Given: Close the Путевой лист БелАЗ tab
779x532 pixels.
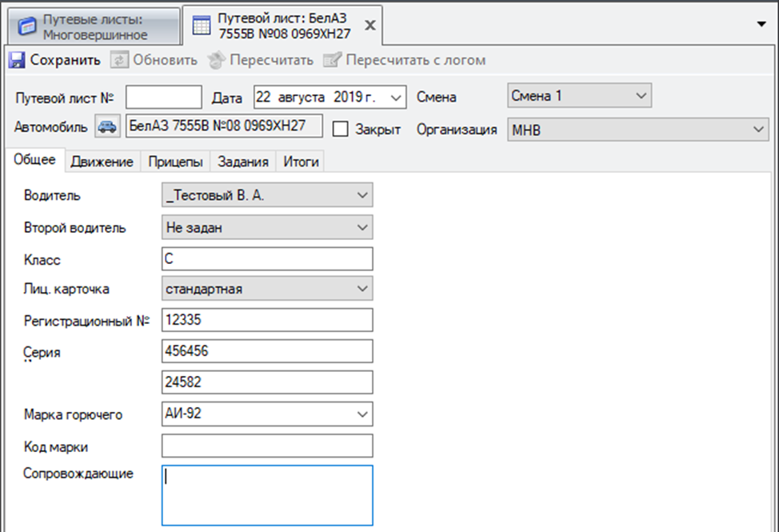Looking at the screenshot, I should pos(370,25).
